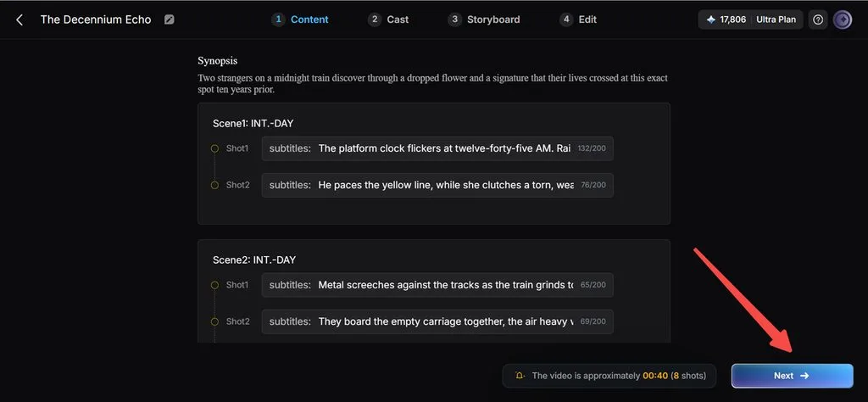Edit subtitle starting 'Metal screeches against'
This screenshot has width=868, height=402.
[x=437, y=285]
